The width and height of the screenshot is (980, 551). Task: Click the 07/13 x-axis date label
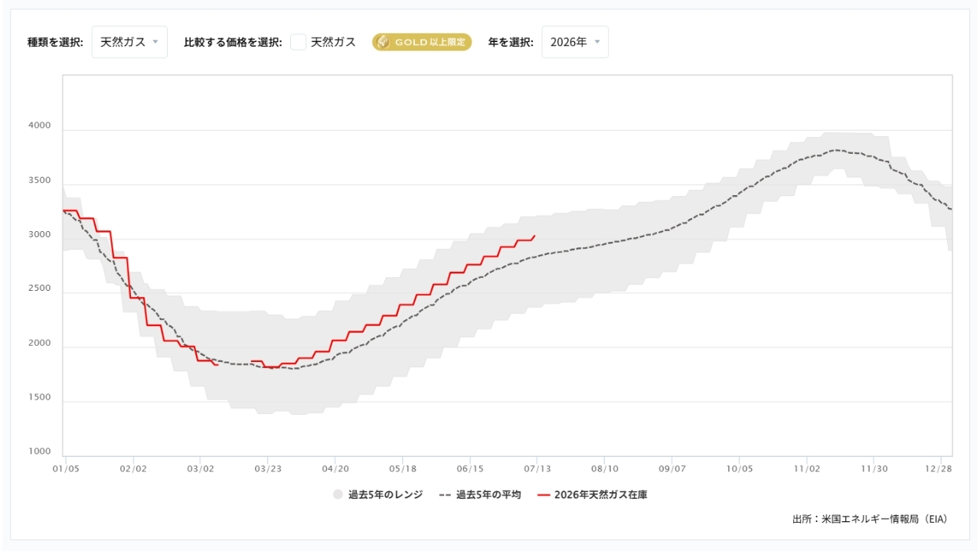(537, 468)
